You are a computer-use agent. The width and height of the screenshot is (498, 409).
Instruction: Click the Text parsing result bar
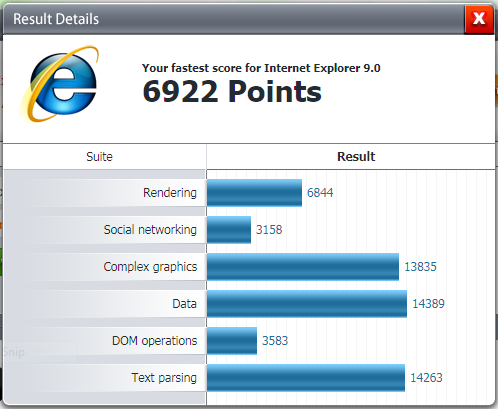(306, 378)
